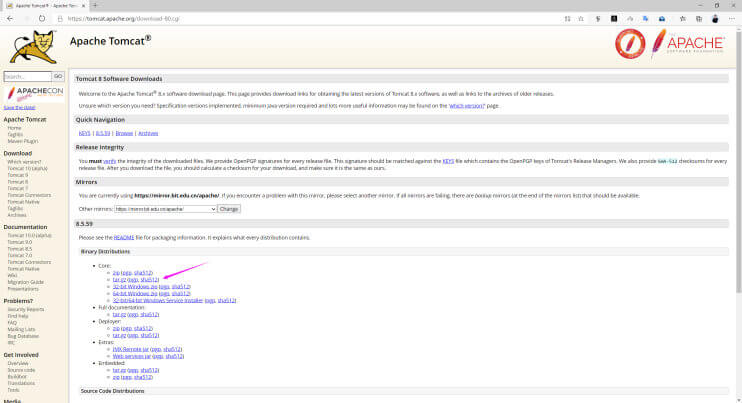Open the 'which version?' link

click(467, 106)
